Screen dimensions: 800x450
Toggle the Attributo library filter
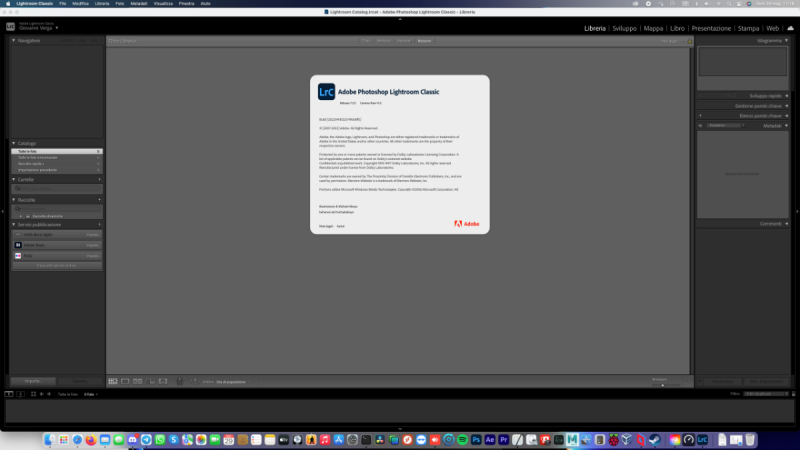coord(384,41)
